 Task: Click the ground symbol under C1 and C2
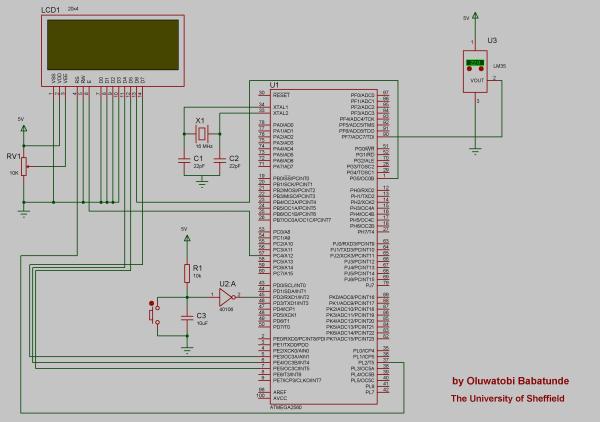202,183
